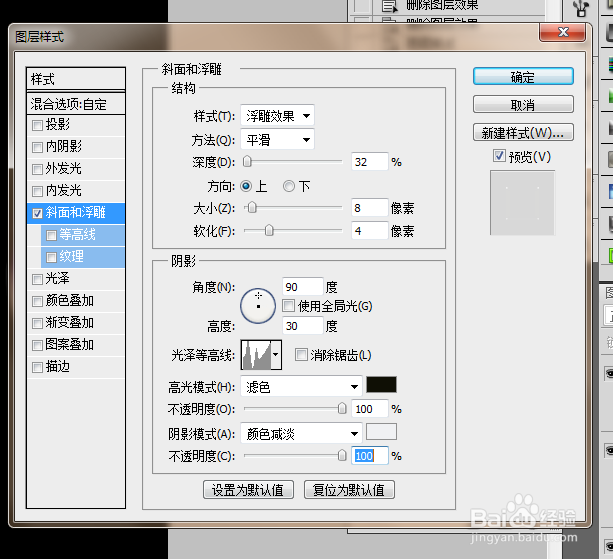
Task: Check 使用全局光(G) option
Action: (289, 306)
